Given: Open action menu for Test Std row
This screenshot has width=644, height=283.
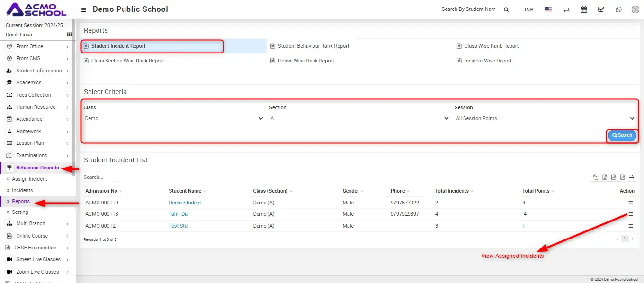Looking at the screenshot, I should [x=630, y=226].
